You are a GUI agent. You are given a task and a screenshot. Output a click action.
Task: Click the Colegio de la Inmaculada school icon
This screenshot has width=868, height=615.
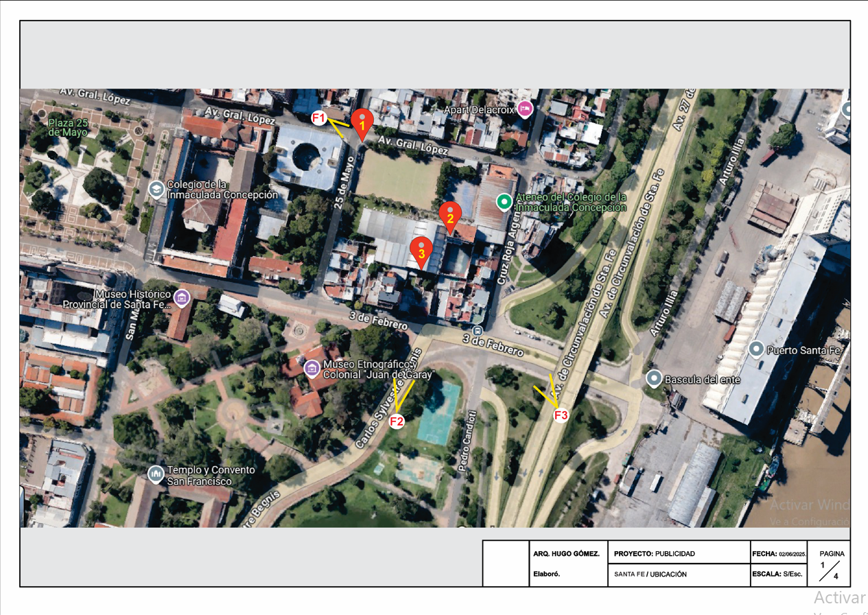[156, 189]
